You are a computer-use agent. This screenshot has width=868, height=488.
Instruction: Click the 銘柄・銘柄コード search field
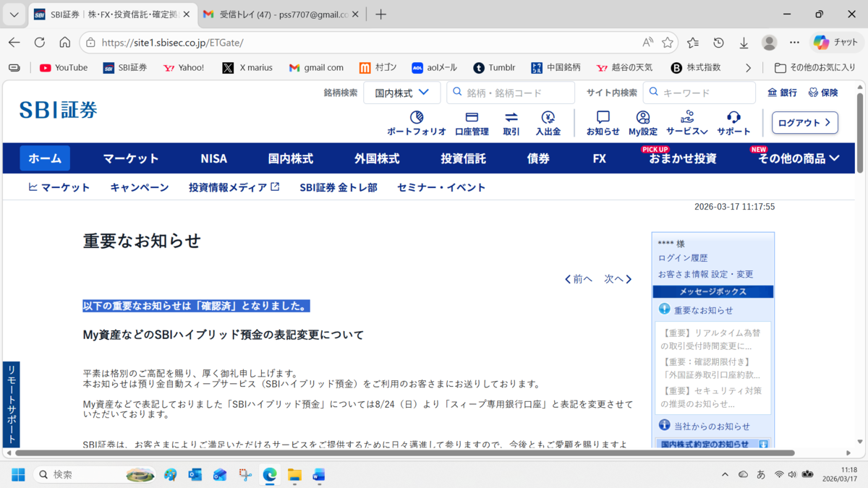click(x=511, y=93)
